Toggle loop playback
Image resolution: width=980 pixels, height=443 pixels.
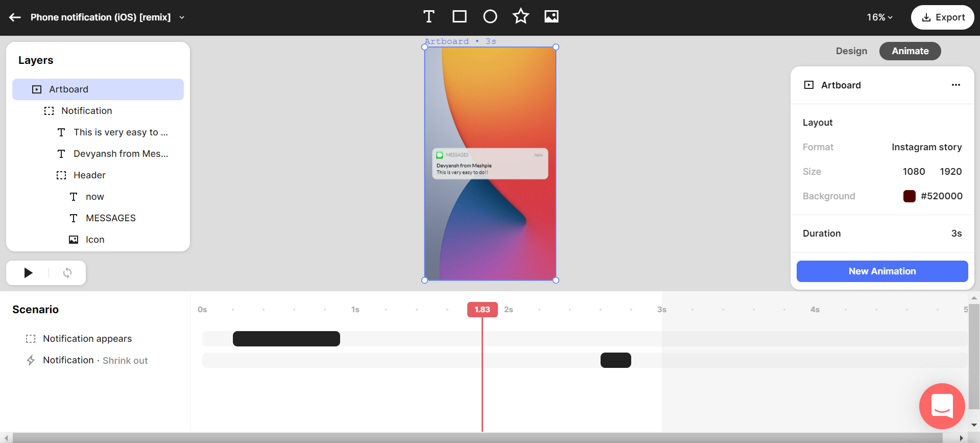(x=67, y=273)
